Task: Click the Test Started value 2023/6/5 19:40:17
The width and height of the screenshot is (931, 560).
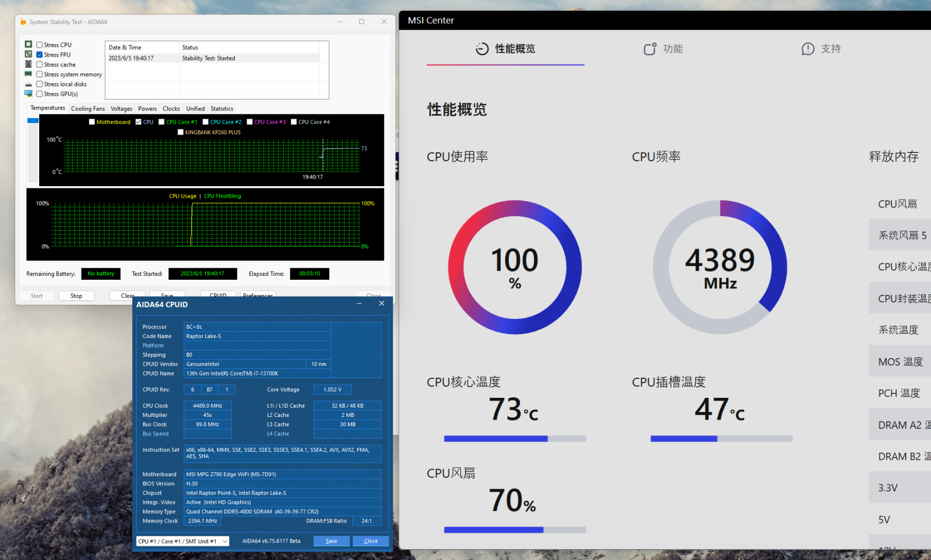Action: tap(203, 274)
